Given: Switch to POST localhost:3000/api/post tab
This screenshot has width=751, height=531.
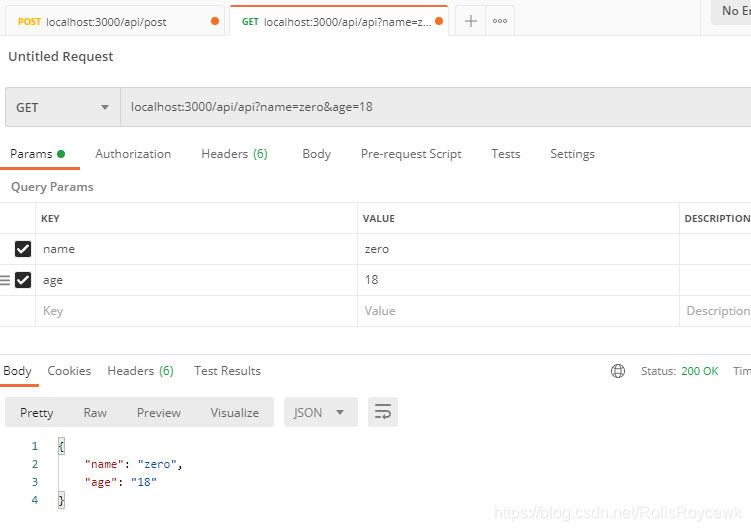Looking at the screenshot, I should (113, 22).
